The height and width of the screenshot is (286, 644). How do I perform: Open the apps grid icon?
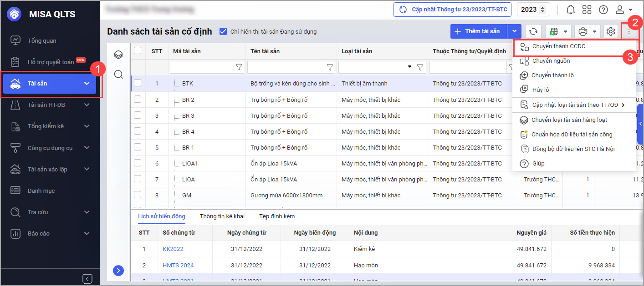(x=587, y=10)
